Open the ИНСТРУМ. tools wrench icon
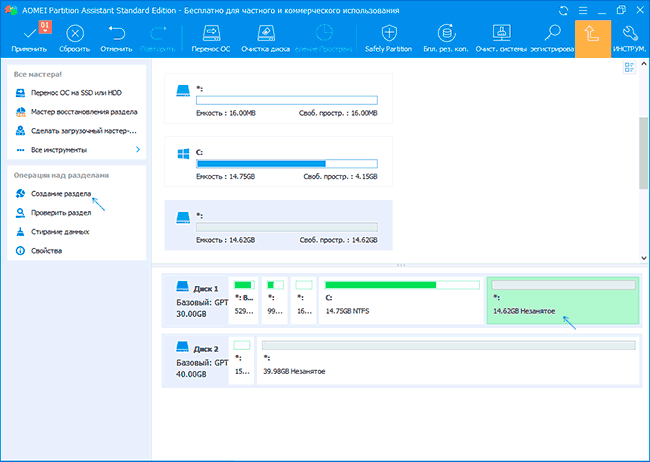Viewport: 650px width, 462px height. pos(630,33)
